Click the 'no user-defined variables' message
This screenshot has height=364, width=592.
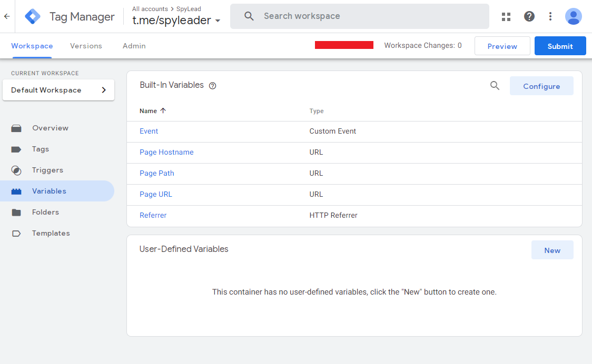[x=354, y=292]
